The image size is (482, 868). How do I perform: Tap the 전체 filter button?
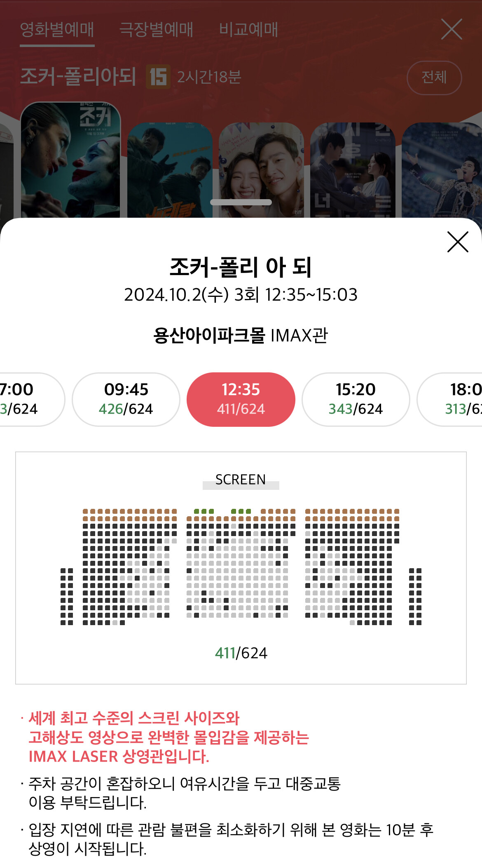point(434,78)
